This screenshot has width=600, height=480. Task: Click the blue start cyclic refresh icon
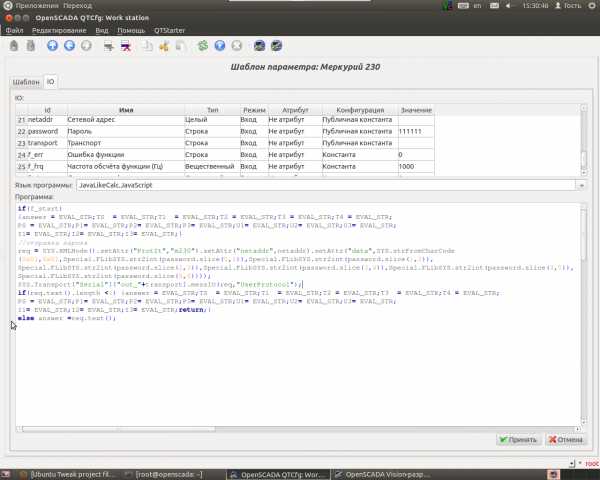(221, 45)
